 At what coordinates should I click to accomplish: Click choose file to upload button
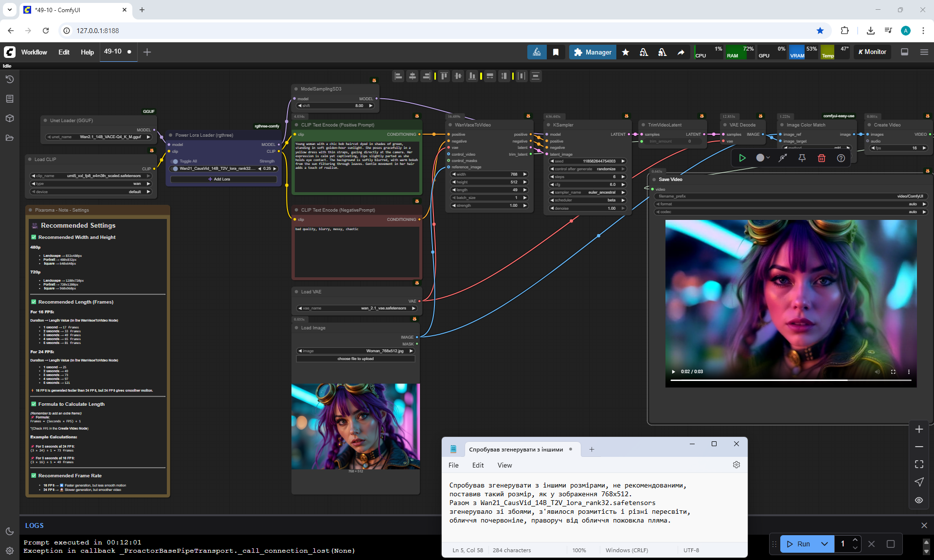pos(356,359)
